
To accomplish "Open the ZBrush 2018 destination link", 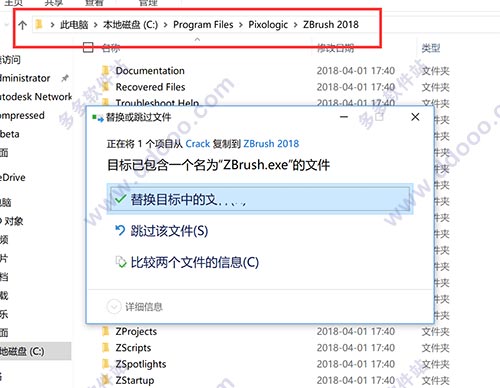I will click(271, 144).
